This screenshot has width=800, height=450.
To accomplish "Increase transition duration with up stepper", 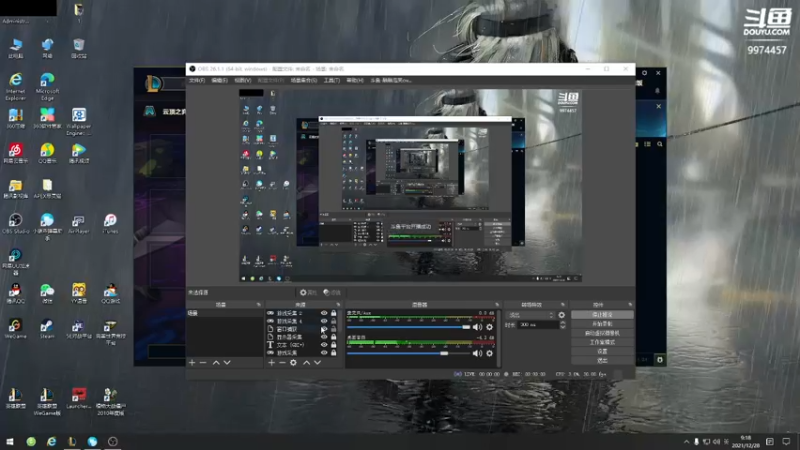I will (563, 323).
